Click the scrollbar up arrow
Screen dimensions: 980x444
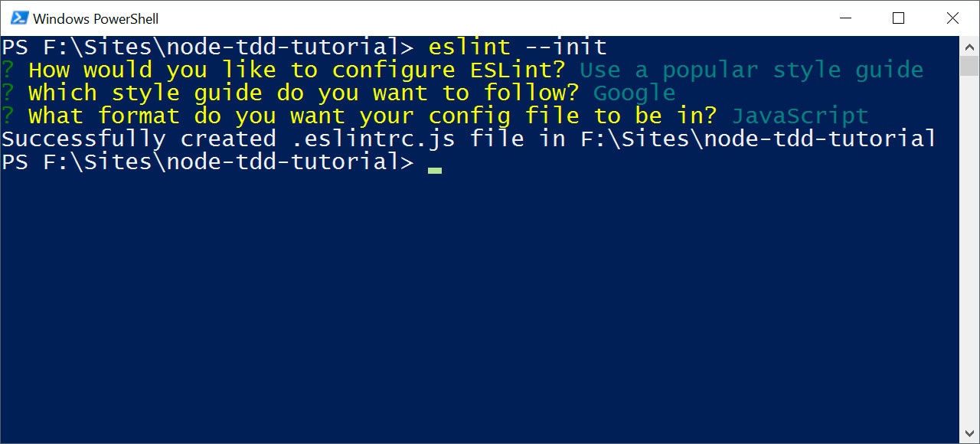969,44
